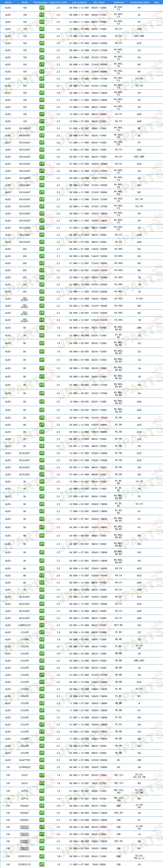This screenshot has width=163, height=868.
Task: Click the 08.1987 -> 07.1989 production years cell
Action: (x=79, y=760)
